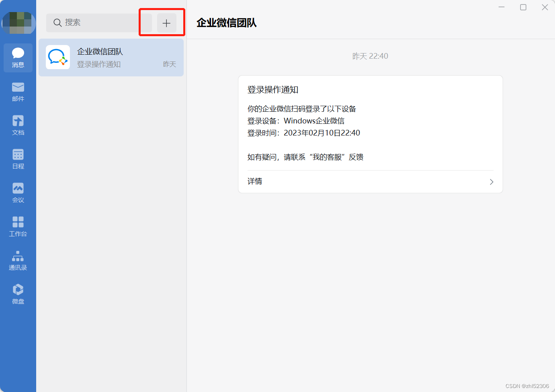Open the 微盘 drive section

18,294
